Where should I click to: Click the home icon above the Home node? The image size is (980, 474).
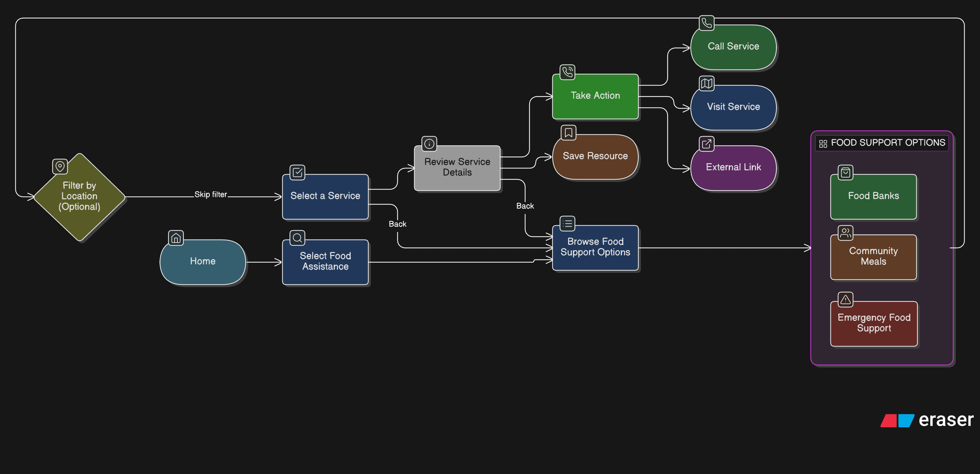[176, 238]
